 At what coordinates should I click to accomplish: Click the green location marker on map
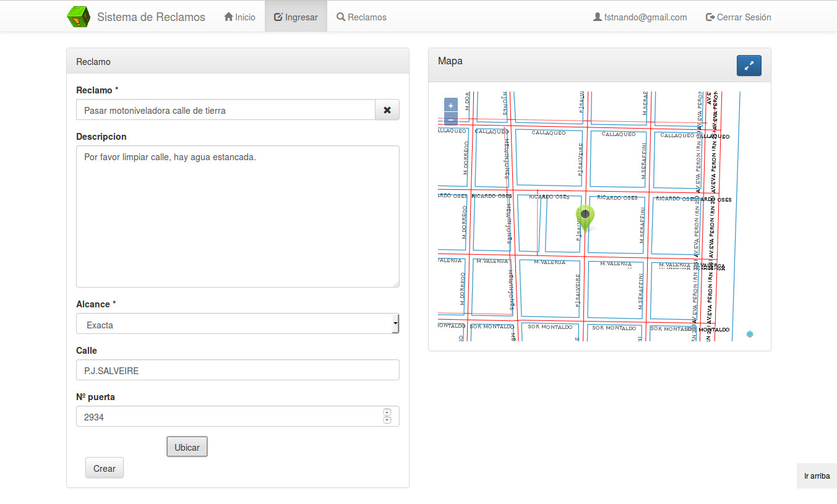[x=585, y=215]
